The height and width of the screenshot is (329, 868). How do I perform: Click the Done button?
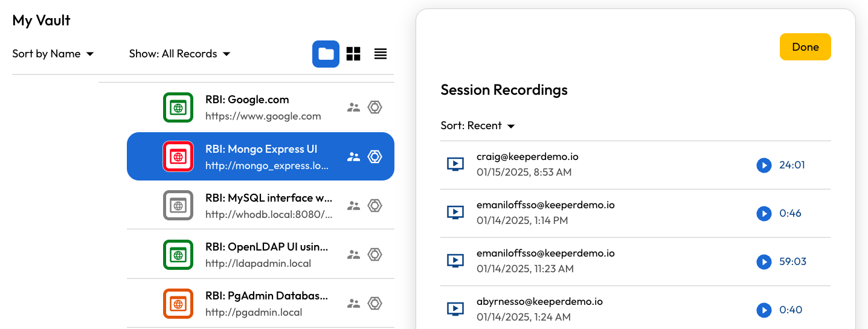pos(805,47)
